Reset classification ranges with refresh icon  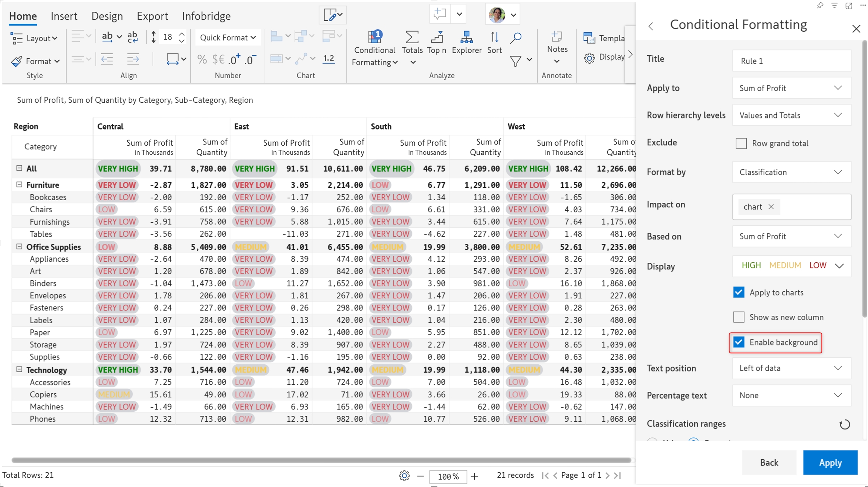pos(844,425)
